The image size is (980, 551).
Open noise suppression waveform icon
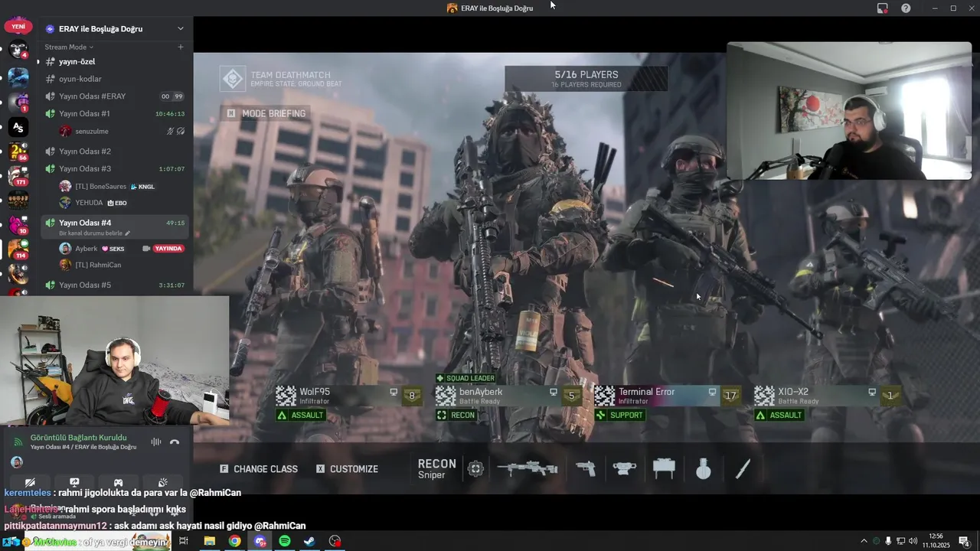point(156,442)
